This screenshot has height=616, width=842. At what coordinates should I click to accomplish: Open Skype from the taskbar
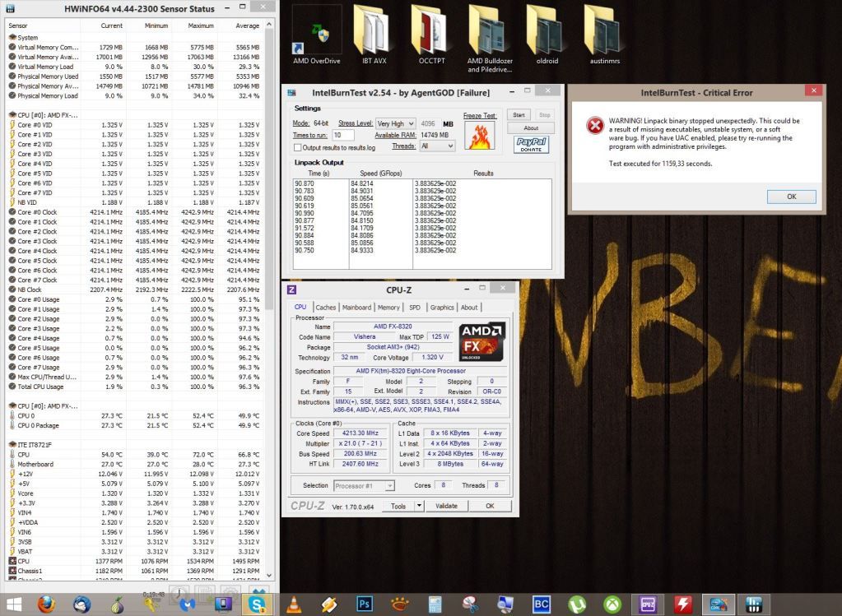[258, 604]
